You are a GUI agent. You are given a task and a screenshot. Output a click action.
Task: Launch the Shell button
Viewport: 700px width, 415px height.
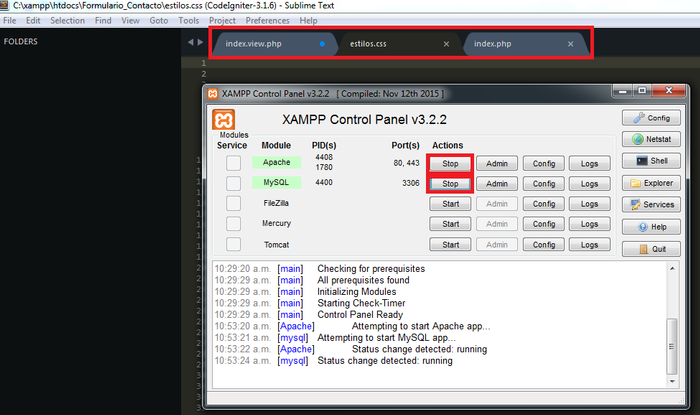click(x=651, y=161)
